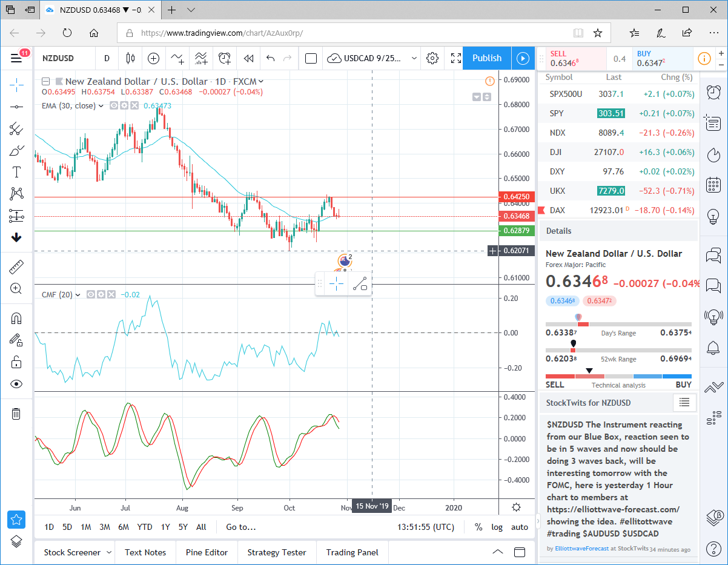Open the trend line tools

tap(16, 107)
